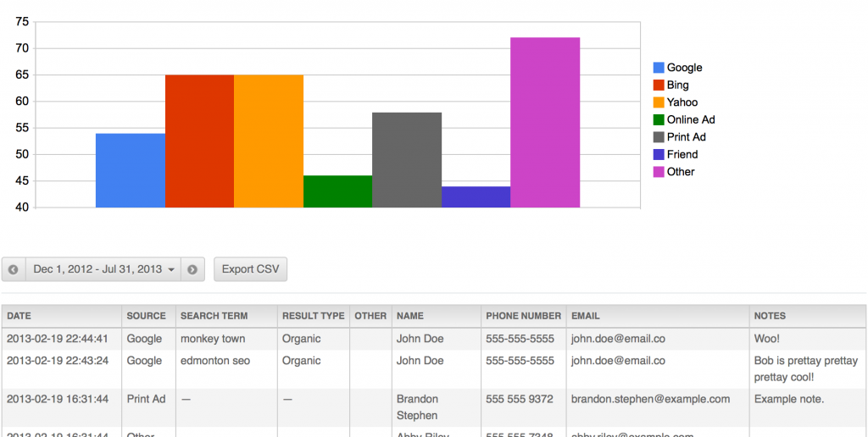
Task: Click legend label 'Friend'
Action: click(682, 154)
